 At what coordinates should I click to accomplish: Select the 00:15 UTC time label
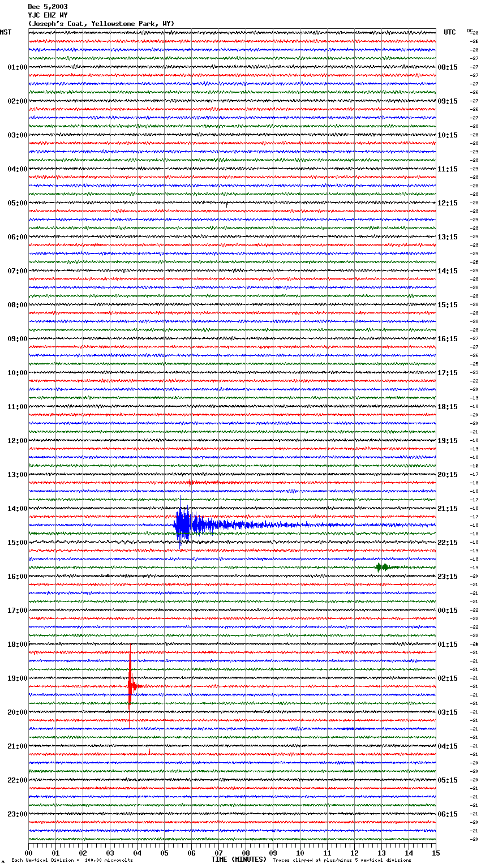point(448,611)
